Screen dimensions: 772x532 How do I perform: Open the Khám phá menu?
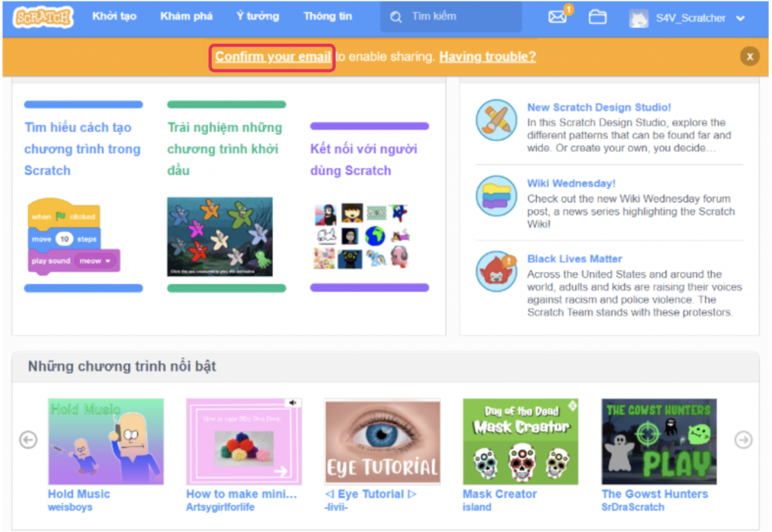coord(186,17)
